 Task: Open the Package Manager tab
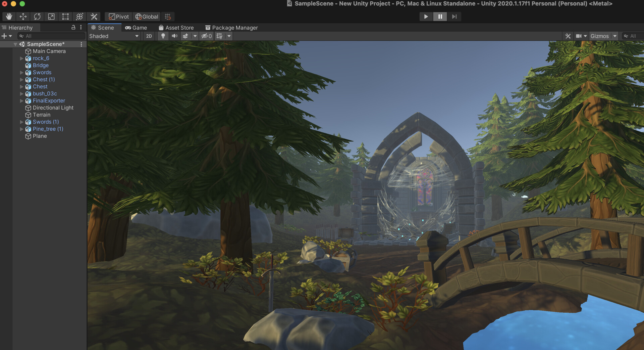tap(231, 28)
